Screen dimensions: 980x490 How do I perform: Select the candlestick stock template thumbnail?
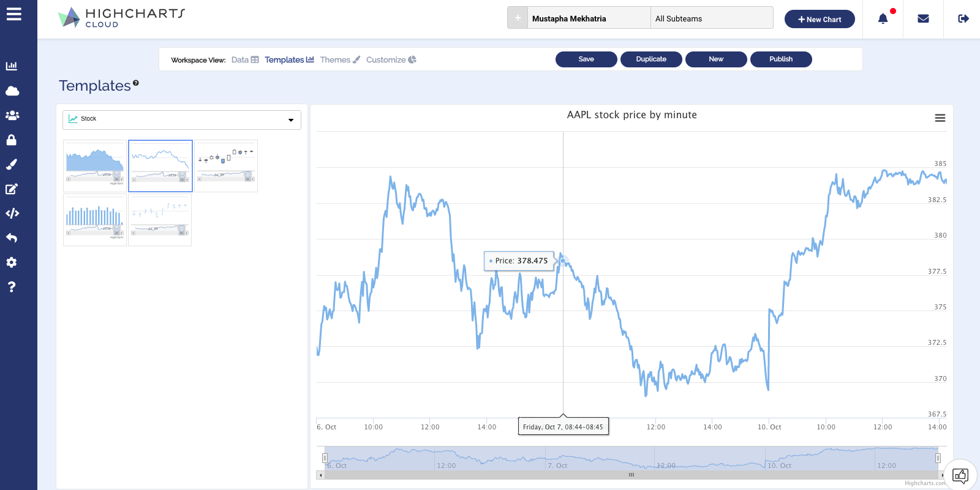pos(226,166)
